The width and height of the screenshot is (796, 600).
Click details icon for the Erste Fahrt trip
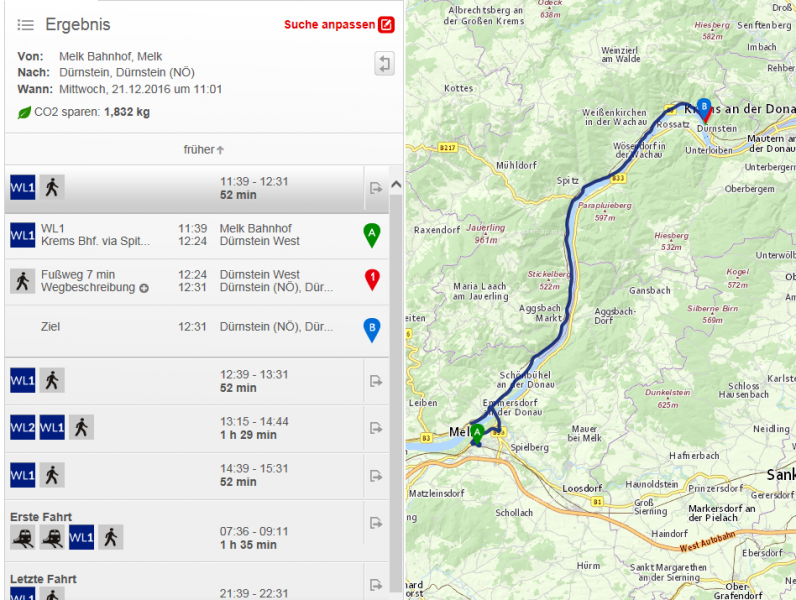click(x=376, y=523)
